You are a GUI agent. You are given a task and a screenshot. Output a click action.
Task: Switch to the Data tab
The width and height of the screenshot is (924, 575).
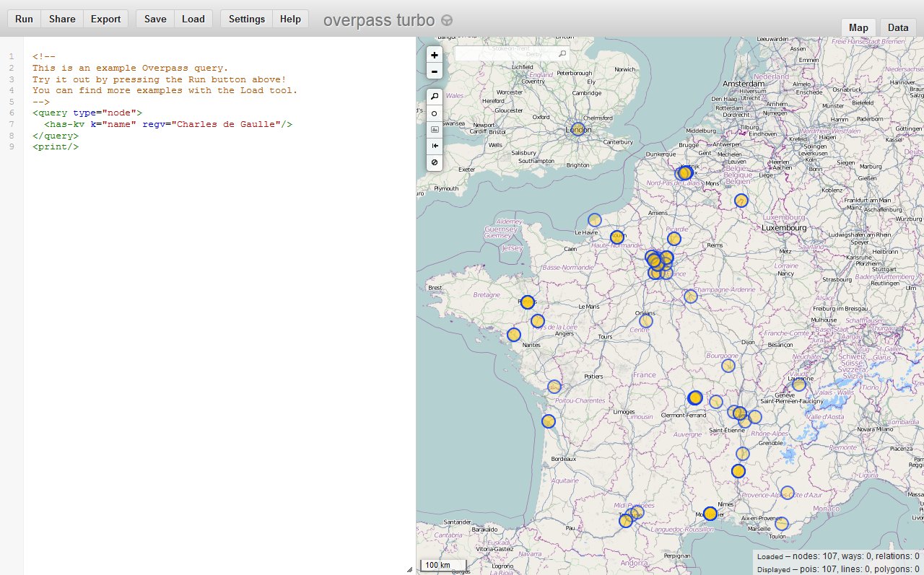(x=898, y=27)
